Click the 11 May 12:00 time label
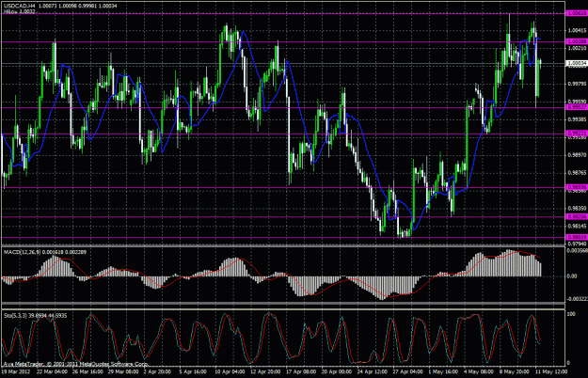 tap(551, 372)
